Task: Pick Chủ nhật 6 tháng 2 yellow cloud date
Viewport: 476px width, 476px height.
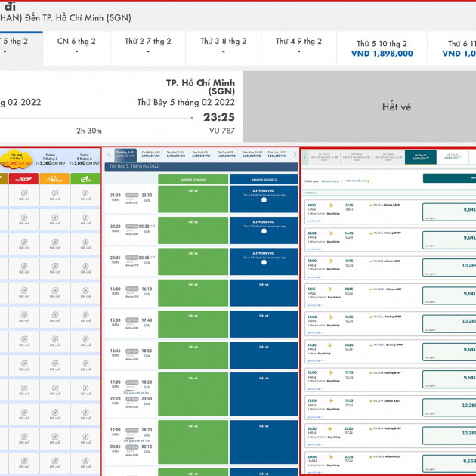Action: [x=17, y=159]
